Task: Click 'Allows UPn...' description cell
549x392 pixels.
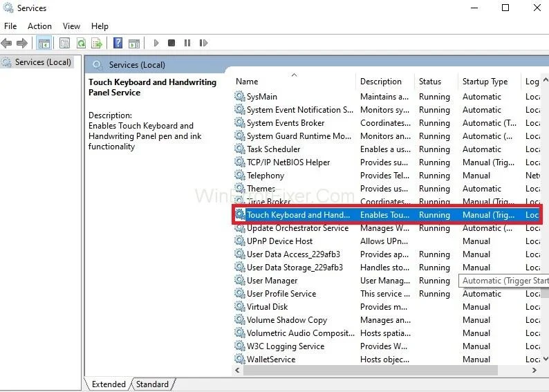Action: pos(384,241)
